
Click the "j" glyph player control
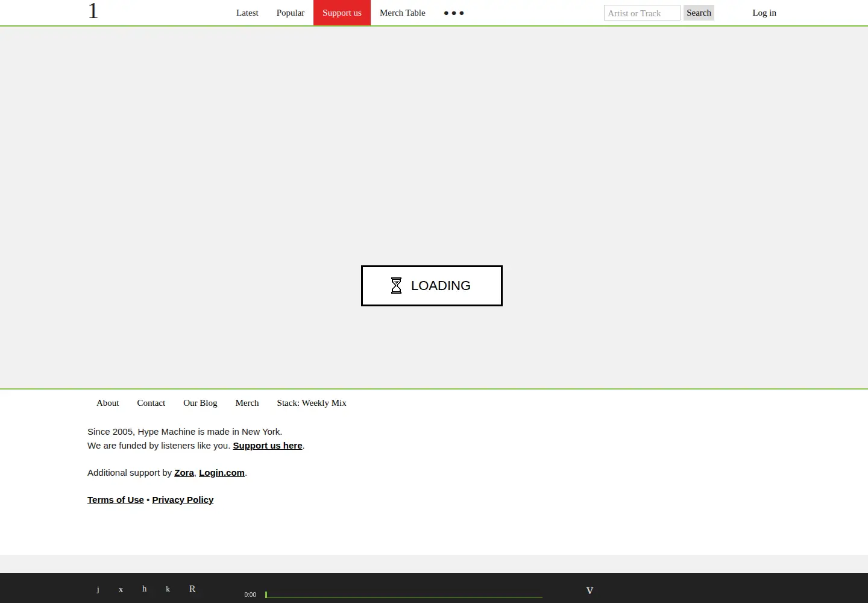(98, 589)
